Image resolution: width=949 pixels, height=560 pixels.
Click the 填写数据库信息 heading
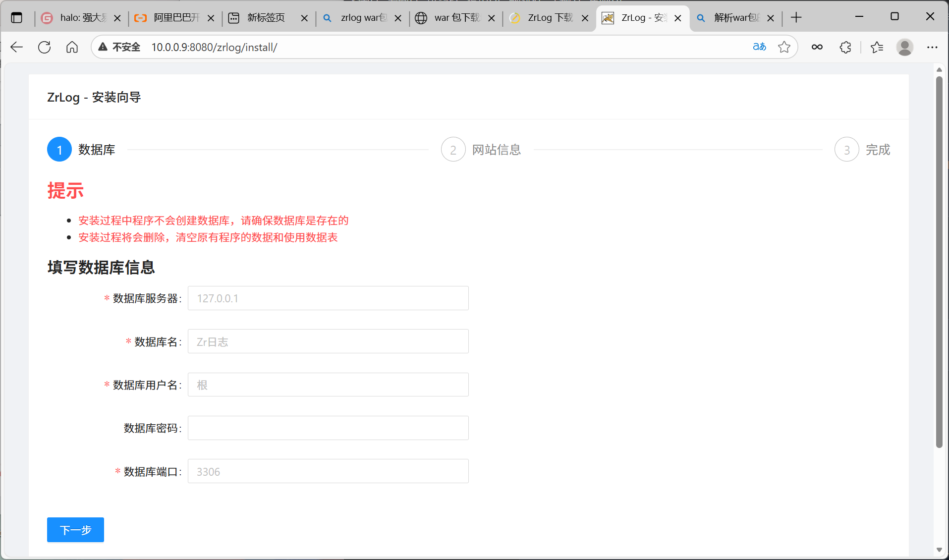click(x=101, y=267)
